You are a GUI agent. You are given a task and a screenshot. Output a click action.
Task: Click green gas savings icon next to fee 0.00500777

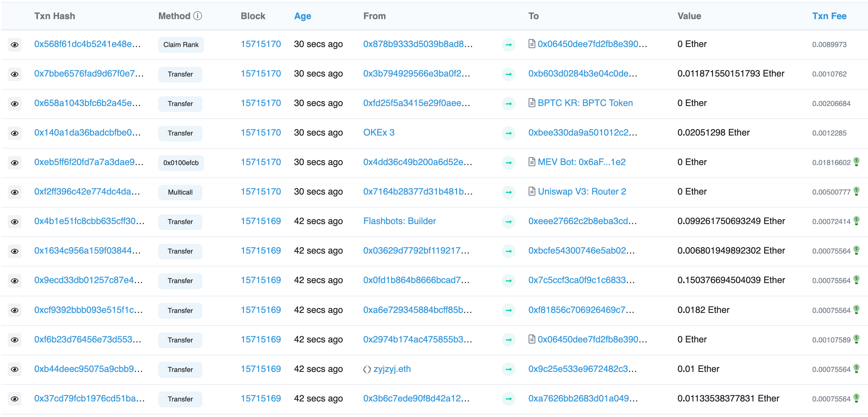[x=857, y=191]
